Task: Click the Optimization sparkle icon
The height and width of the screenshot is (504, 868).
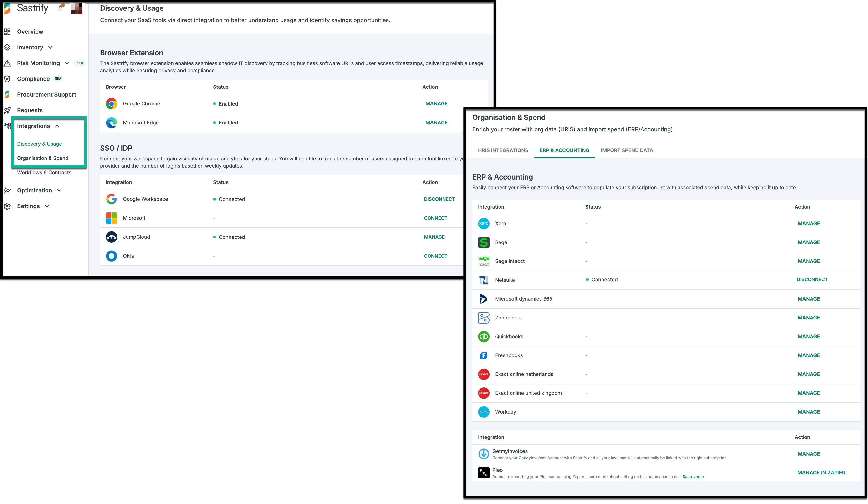Action: [x=7, y=190]
